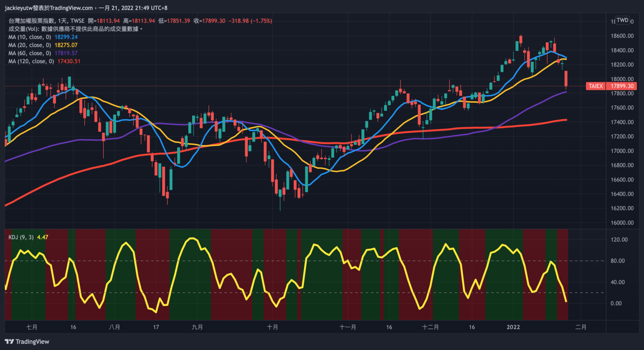Select the 台灣加權股票指數 symbol title

31,21
